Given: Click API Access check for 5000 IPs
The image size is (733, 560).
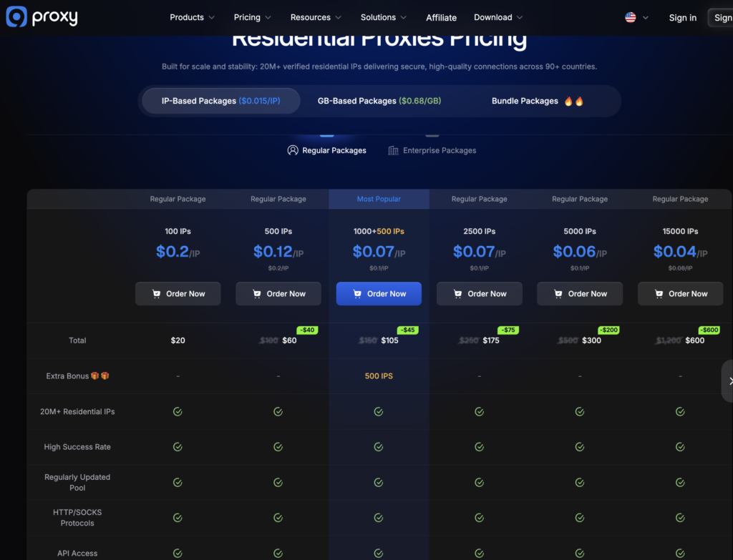Looking at the screenshot, I should click(580, 553).
